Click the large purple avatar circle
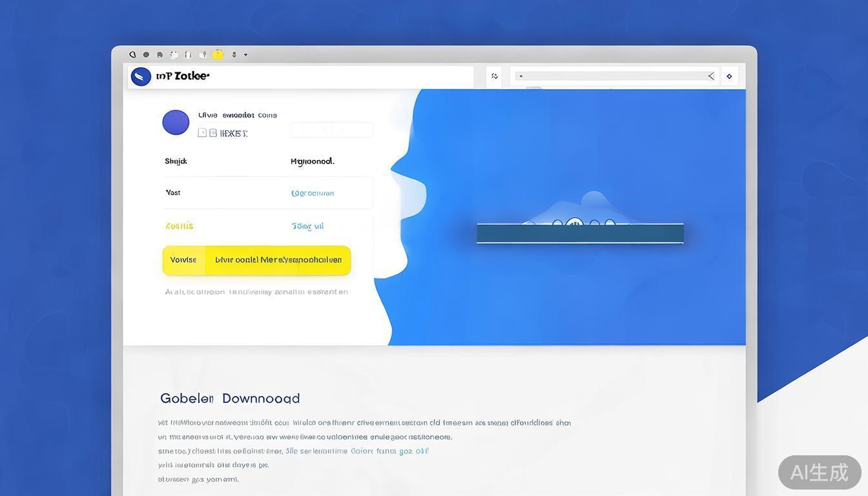Viewport: 868px width, 496px height. pos(176,122)
